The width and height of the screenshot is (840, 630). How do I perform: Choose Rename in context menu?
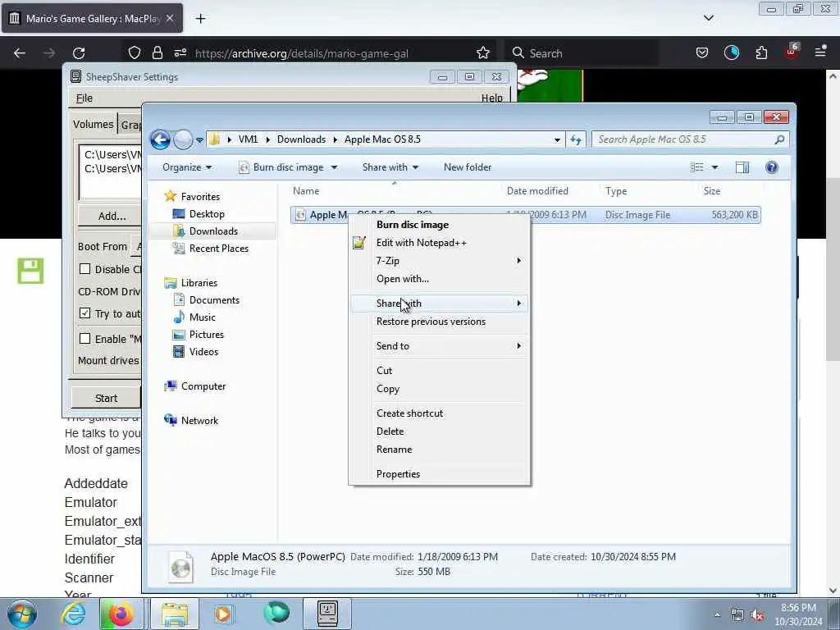click(x=440, y=450)
